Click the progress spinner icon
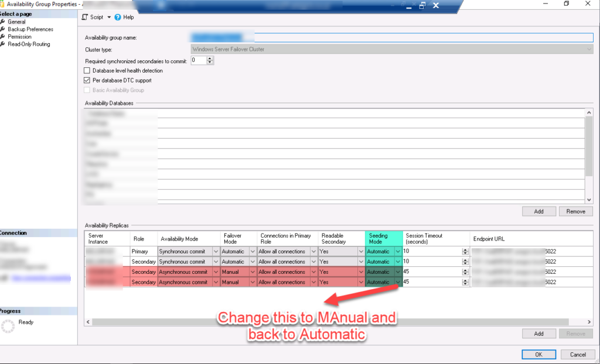Viewport: 600px width, 364px height. point(8,326)
